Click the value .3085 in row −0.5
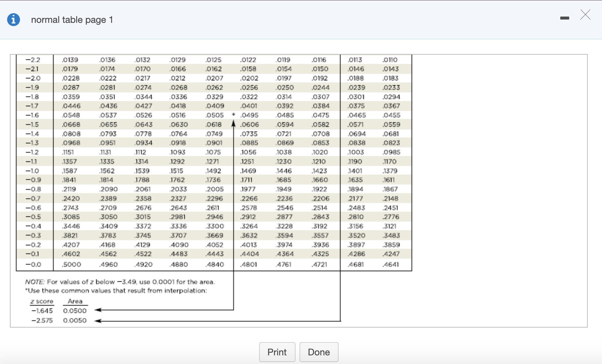This screenshot has height=364, width=602. 71,217
